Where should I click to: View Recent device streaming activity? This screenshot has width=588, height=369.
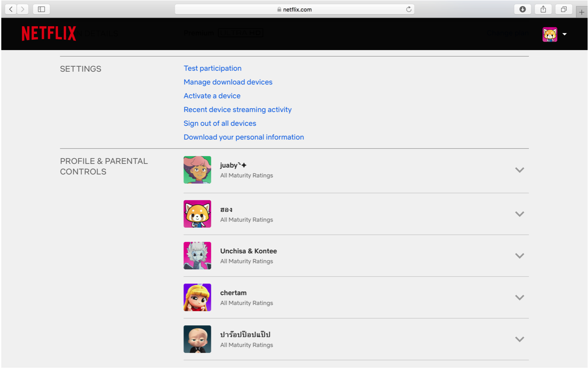[237, 109]
